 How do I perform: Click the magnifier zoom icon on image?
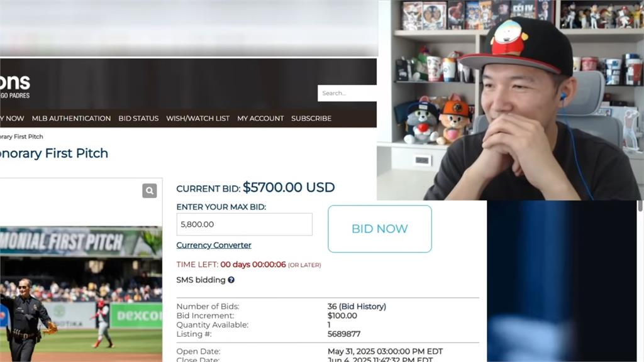pyautogui.click(x=150, y=190)
